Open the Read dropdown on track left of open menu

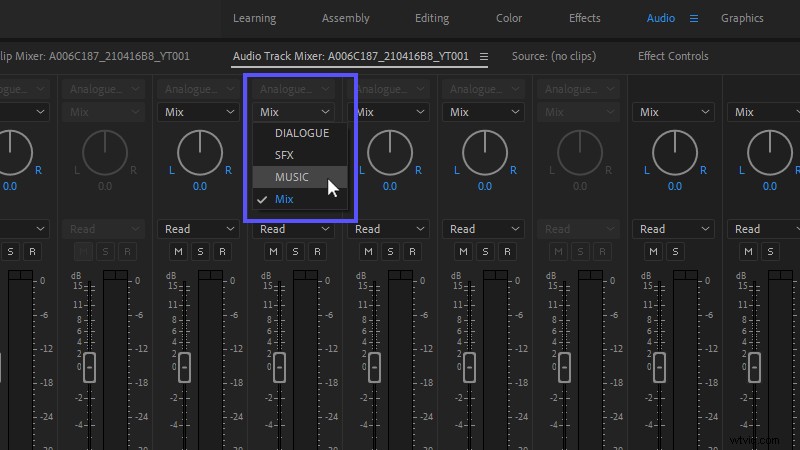coord(198,229)
